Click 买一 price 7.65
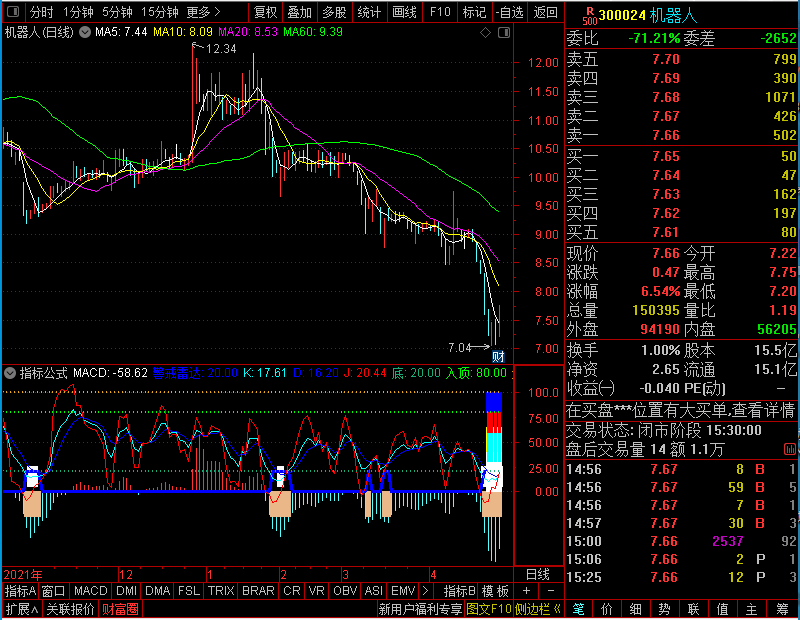This screenshot has height=620, width=800. click(666, 156)
